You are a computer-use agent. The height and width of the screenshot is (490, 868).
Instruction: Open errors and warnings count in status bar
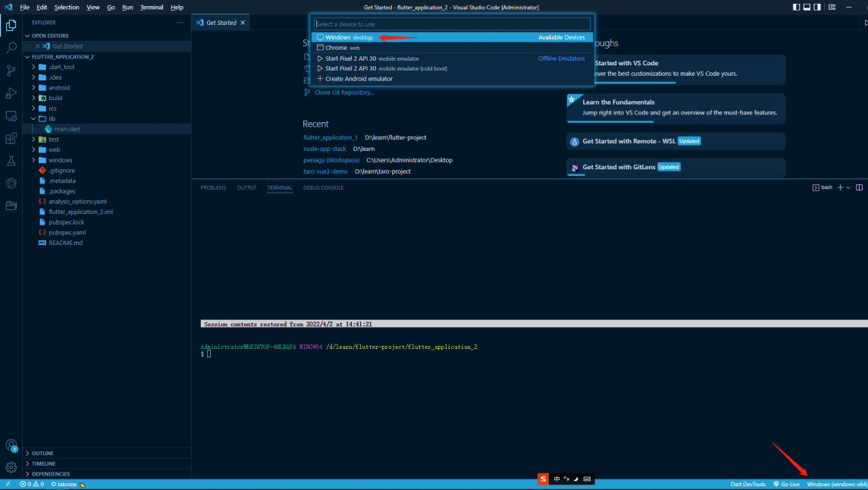(32, 484)
